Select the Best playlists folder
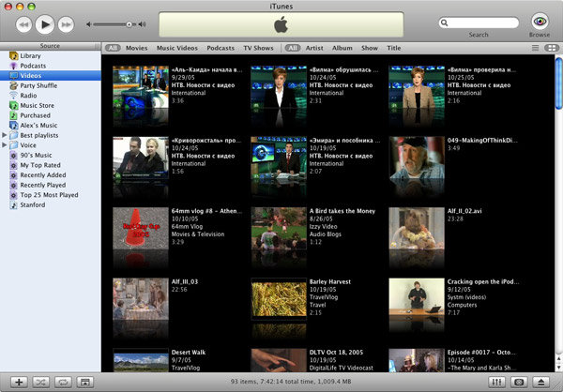The height and width of the screenshot is (392, 563). (38, 135)
